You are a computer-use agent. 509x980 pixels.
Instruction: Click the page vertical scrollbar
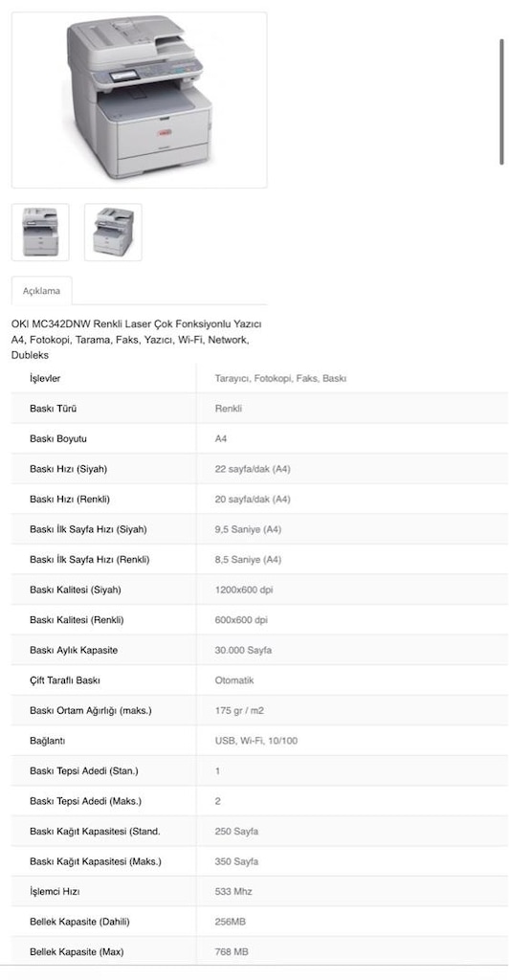(501, 101)
